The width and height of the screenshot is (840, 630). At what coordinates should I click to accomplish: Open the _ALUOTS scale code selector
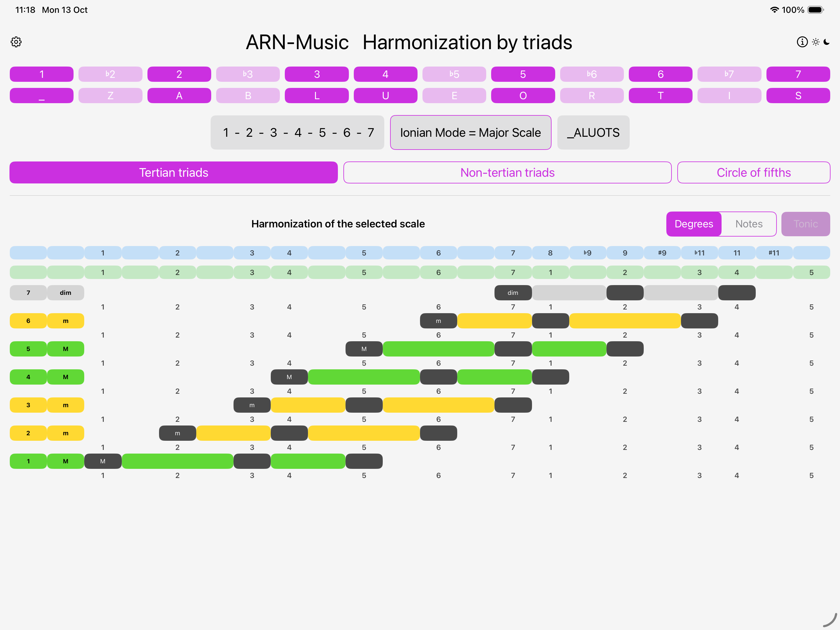coord(593,132)
